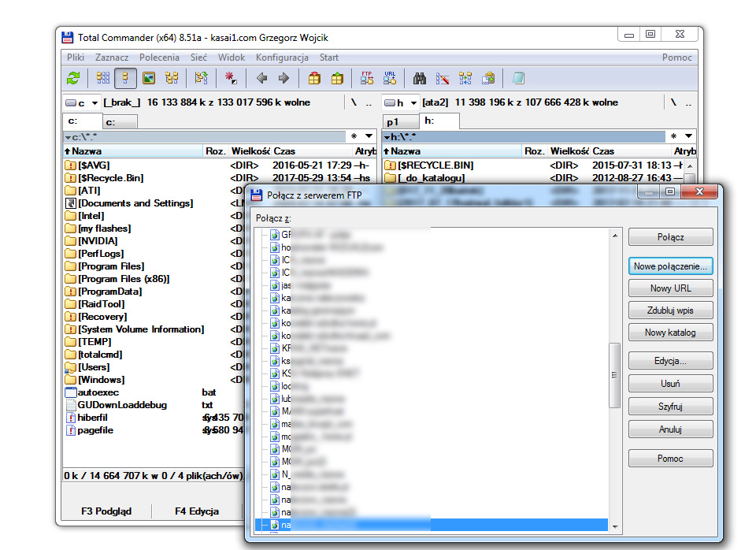Go forward using the right arrow icon
Image resolution: width=756 pixels, height=550 pixels.
(x=284, y=78)
